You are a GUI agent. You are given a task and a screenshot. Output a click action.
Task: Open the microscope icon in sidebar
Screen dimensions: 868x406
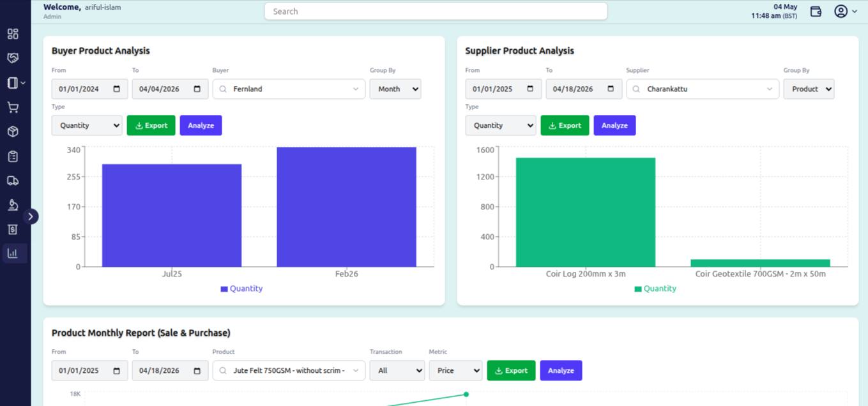13,205
